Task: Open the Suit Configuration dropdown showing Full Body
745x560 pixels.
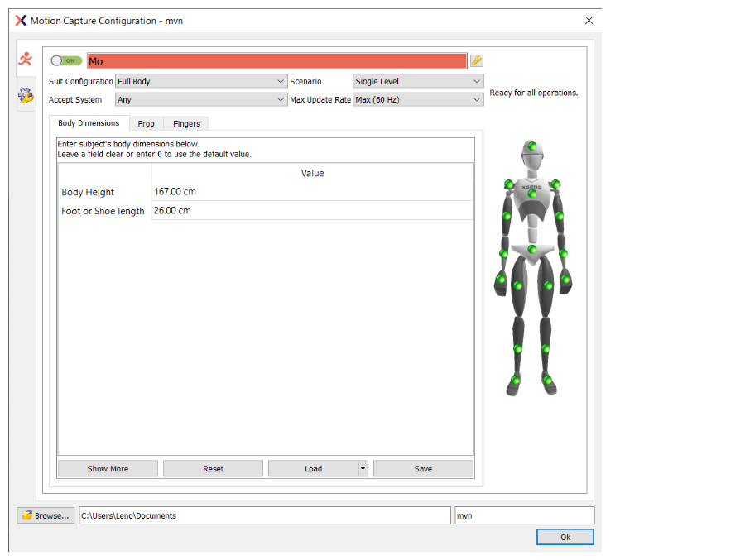Action: coord(201,81)
